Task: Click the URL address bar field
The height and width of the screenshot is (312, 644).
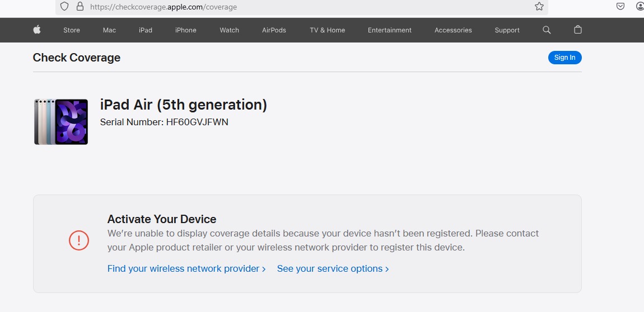Action: 301,7
